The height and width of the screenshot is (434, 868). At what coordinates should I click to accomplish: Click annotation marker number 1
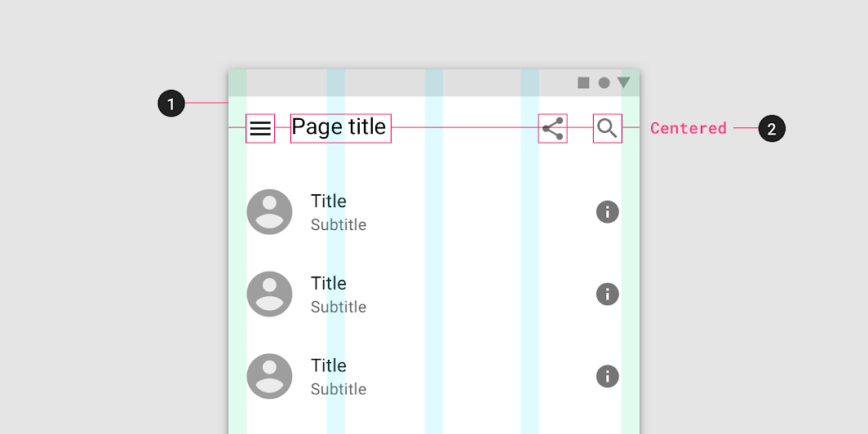coord(171,104)
